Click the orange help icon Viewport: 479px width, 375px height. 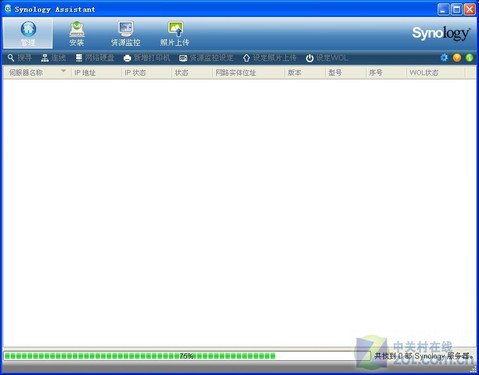pyautogui.click(x=457, y=58)
